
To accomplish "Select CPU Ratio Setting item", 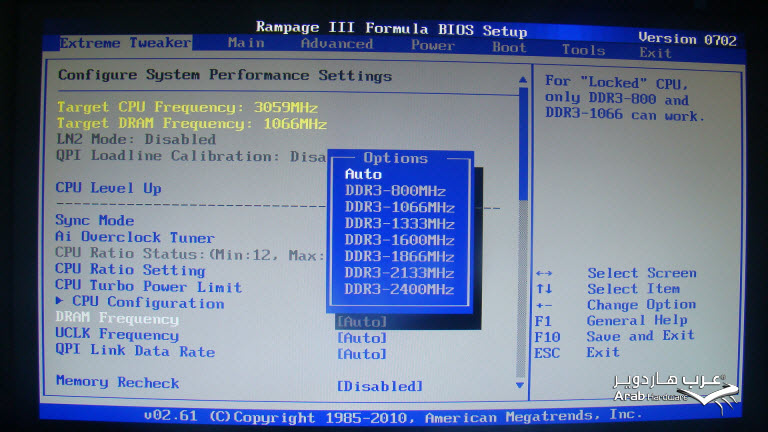I will click(130, 270).
